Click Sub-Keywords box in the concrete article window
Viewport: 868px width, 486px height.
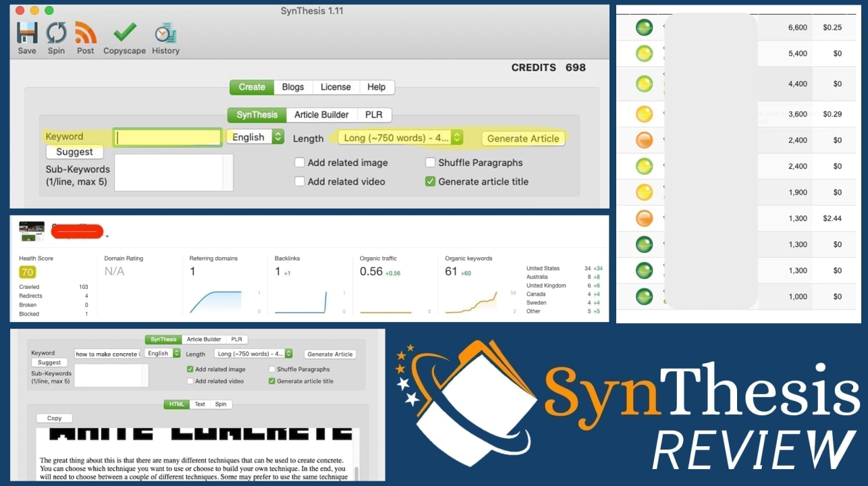pos(111,375)
